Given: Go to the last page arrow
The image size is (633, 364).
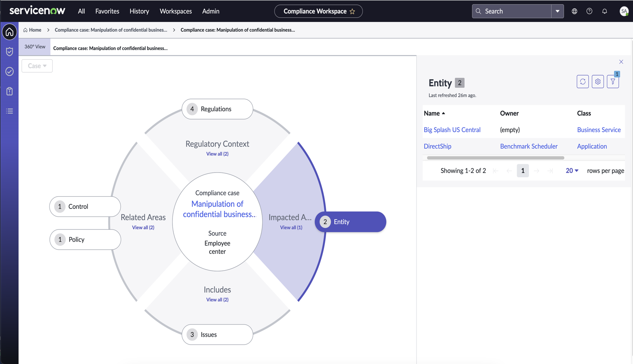Looking at the screenshot, I should coord(550,171).
